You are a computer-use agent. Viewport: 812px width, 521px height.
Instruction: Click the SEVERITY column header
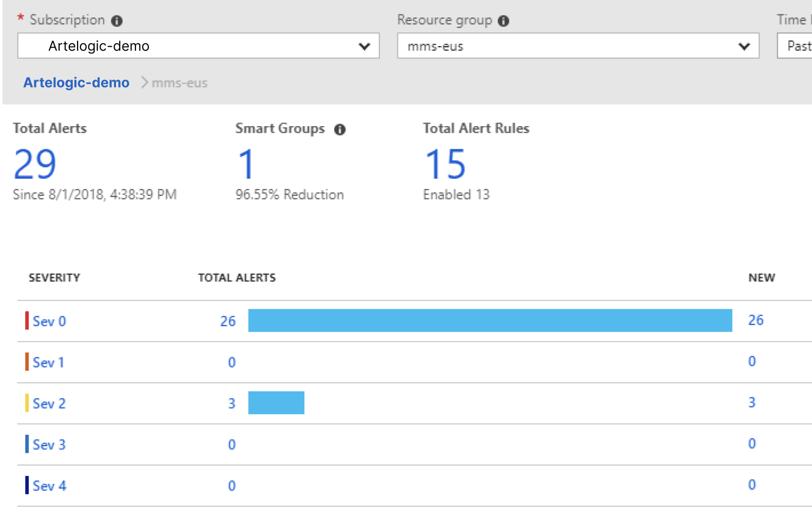(x=54, y=277)
